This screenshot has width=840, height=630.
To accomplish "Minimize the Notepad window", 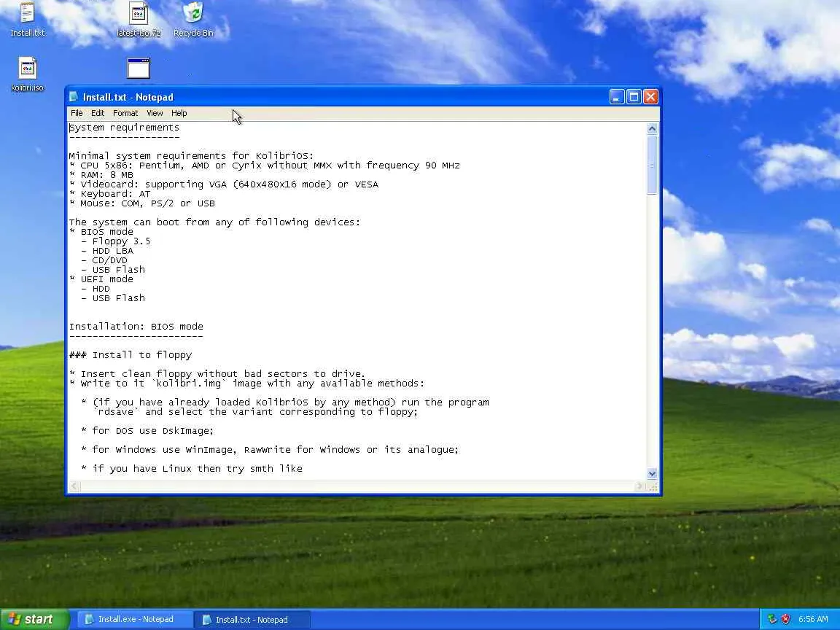I will pos(617,97).
